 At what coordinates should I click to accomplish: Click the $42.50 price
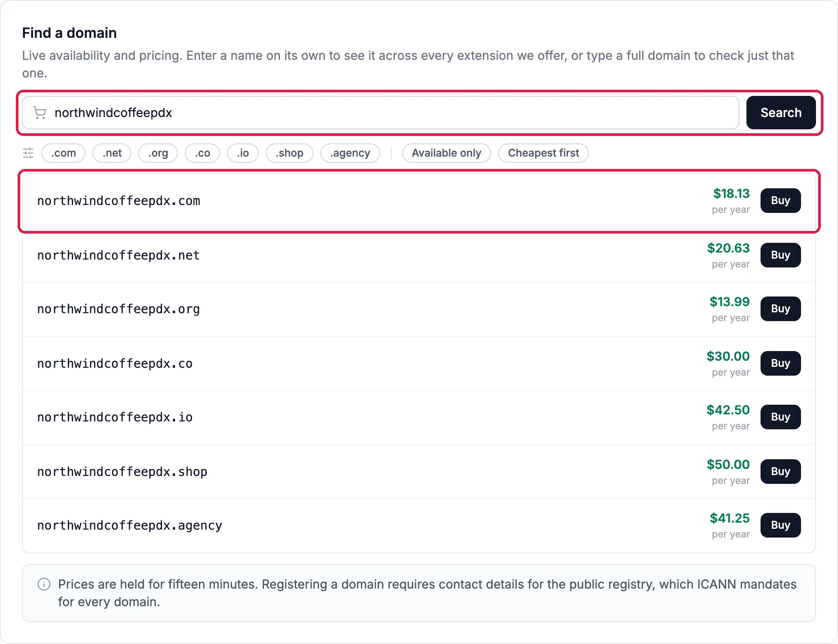click(x=728, y=410)
